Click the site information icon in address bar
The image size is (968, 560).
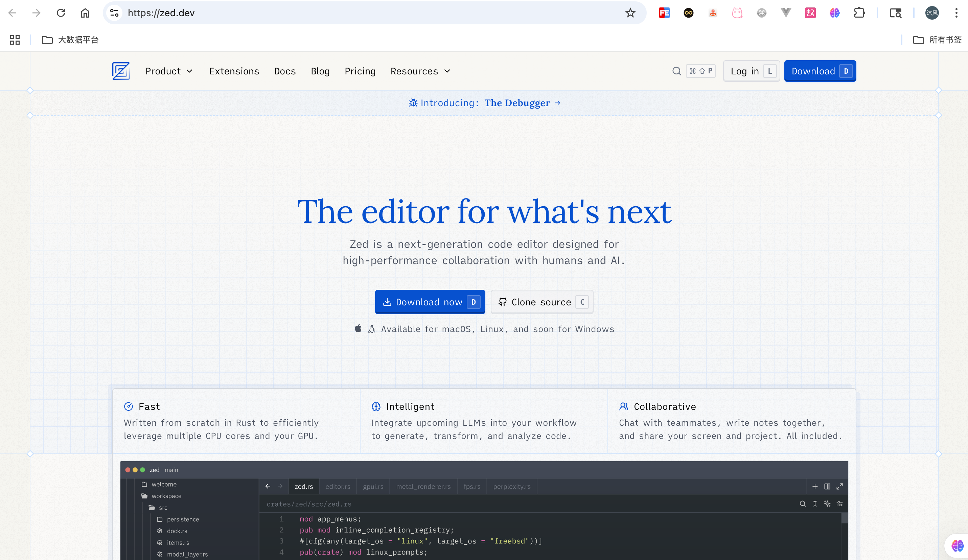point(114,13)
